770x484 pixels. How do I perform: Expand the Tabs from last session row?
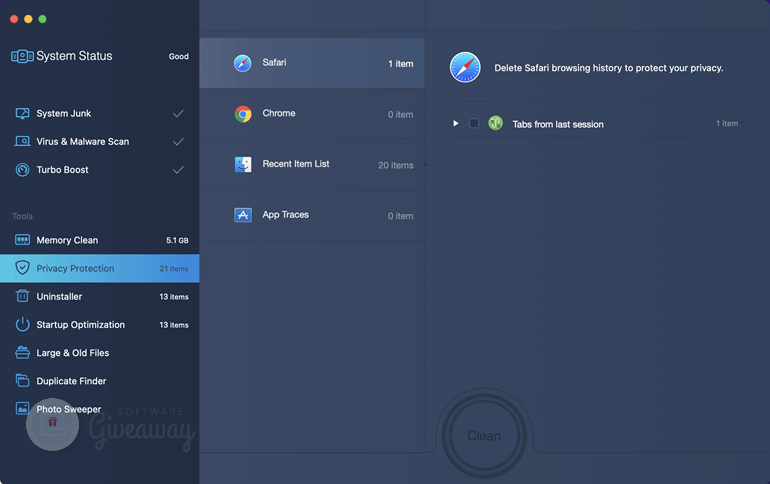456,123
